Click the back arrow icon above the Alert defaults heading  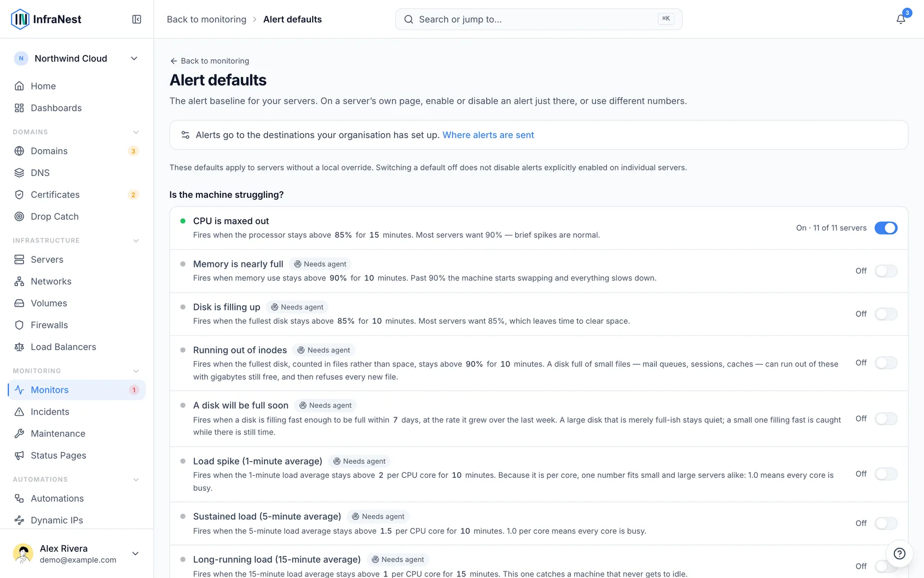pos(174,61)
